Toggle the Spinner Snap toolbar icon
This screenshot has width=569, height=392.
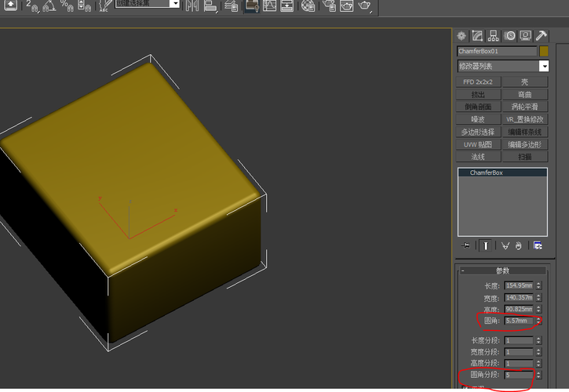coord(84,5)
